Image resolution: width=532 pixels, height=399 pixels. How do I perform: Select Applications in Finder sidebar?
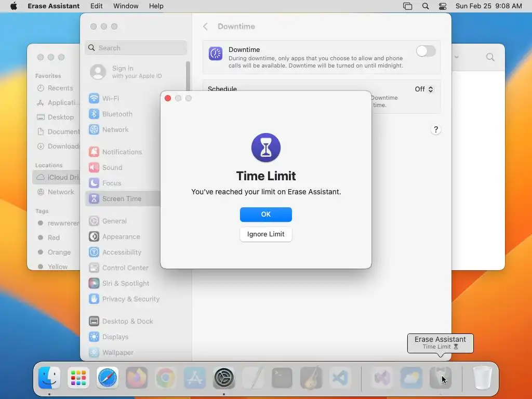tap(58, 102)
